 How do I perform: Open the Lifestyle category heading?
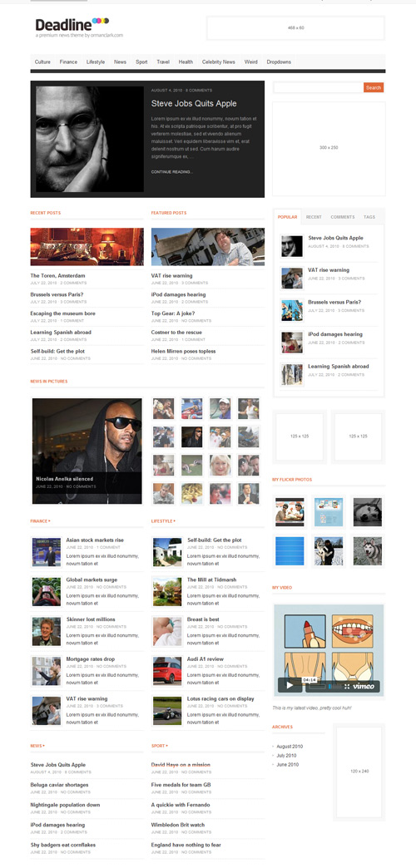(163, 521)
